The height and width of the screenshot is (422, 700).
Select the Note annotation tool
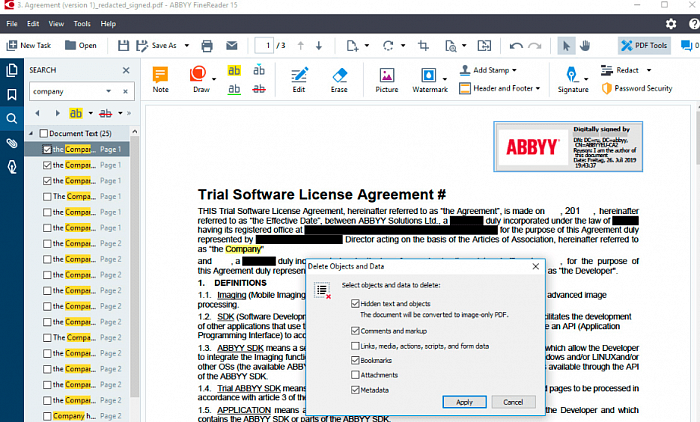click(x=160, y=79)
